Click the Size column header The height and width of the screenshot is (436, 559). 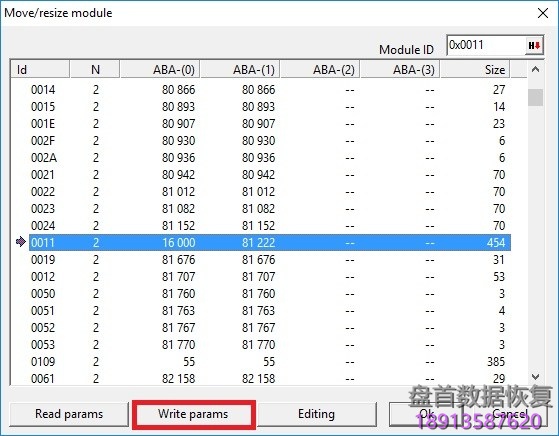[x=475, y=69]
